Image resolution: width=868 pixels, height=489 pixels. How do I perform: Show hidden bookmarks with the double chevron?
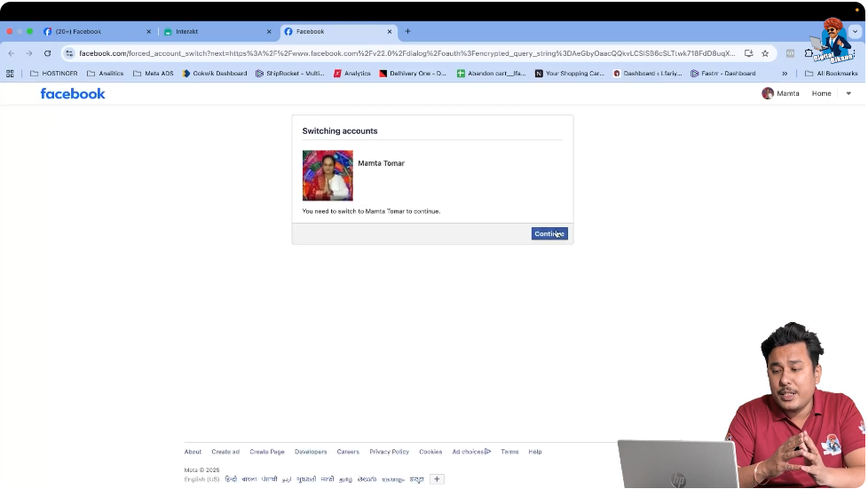pyautogui.click(x=785, y=73)
